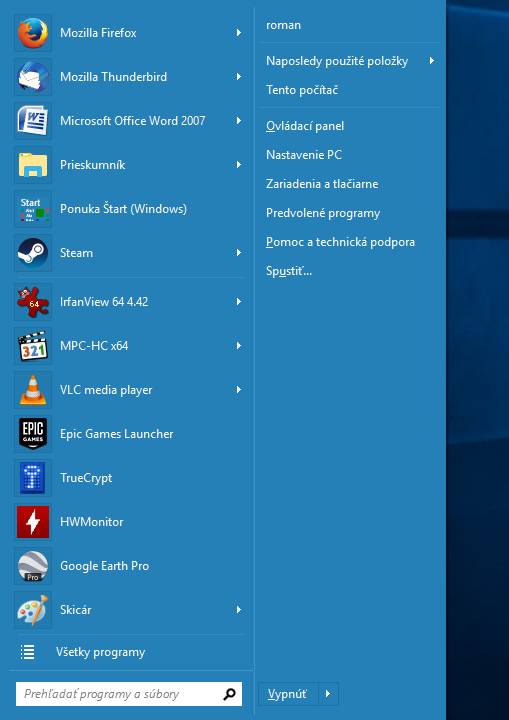Click the Microsoft Office Word 2007 icon
Screen dimensions: 509x720
(33, 121)
